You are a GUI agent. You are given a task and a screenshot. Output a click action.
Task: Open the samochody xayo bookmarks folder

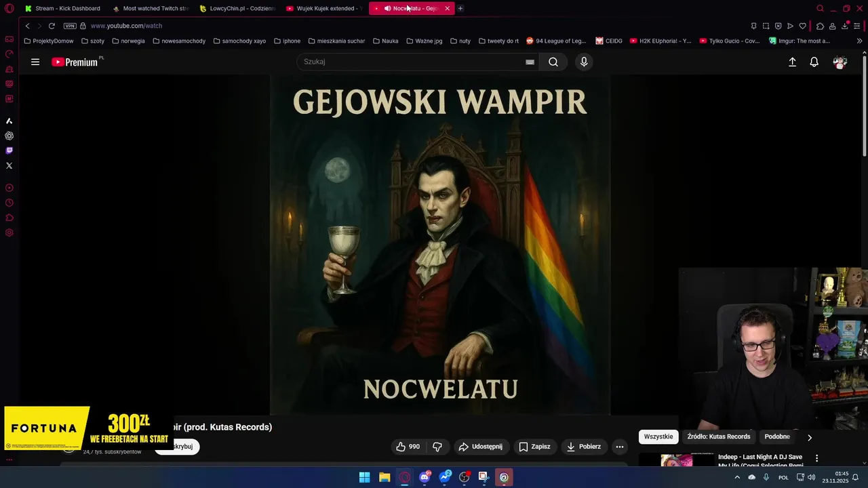click(239, 41)
